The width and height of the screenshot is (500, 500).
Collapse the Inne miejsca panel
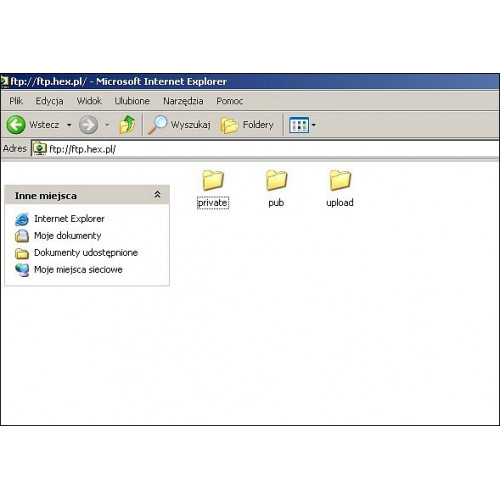pyautogui.click(x=157, y=195)
